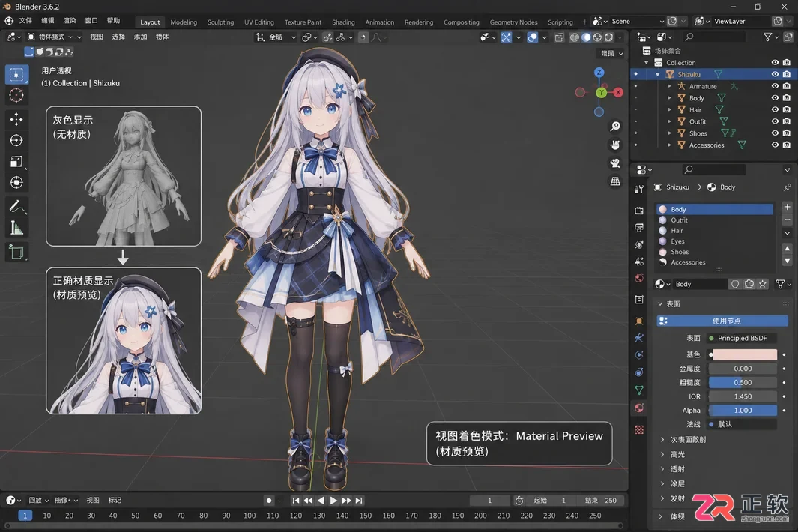Click the zoom view magnifier icon
798x532 pixels.
(615, 126)
